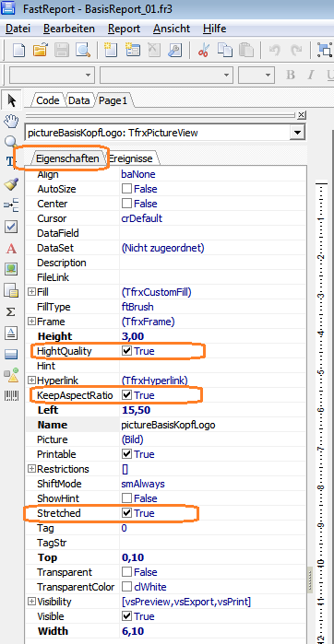
Task: Select the Edit Text T tool
Action: pos(10,161)
